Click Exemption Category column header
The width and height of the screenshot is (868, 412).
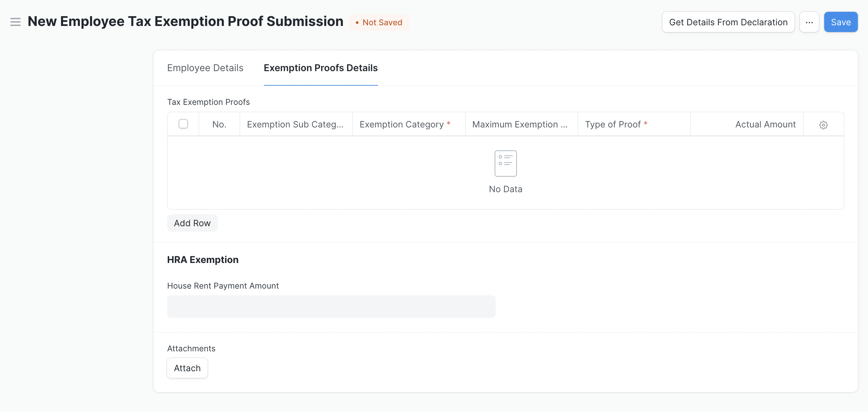[x=402, y=124]
